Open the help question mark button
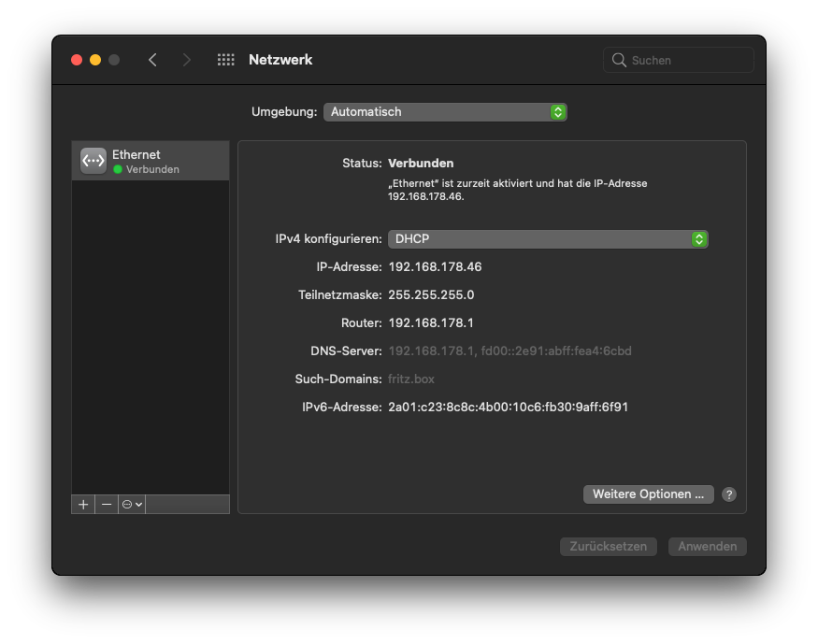 (729, 494)
